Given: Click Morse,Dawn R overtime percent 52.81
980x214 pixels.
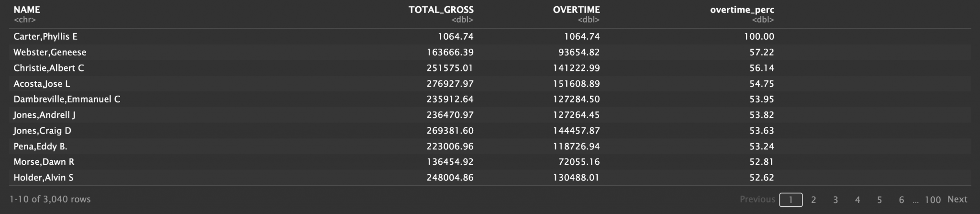Looking at the screenshot, I should [x=761, y=162].
